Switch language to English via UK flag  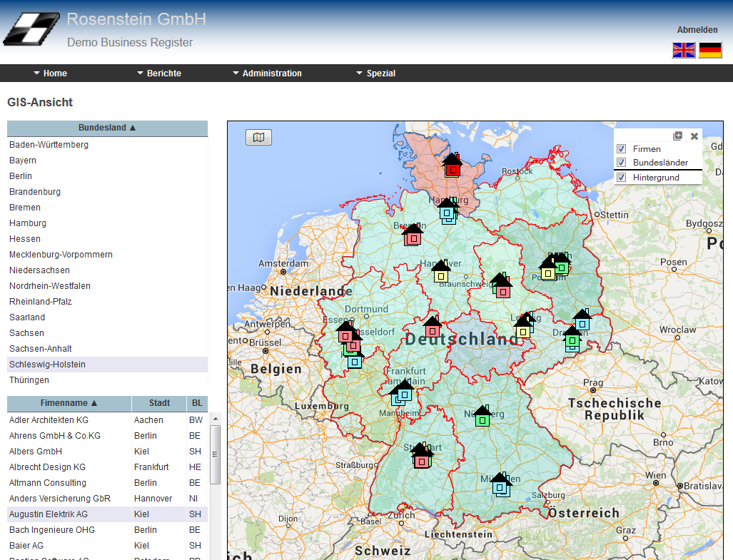point(684,50)
